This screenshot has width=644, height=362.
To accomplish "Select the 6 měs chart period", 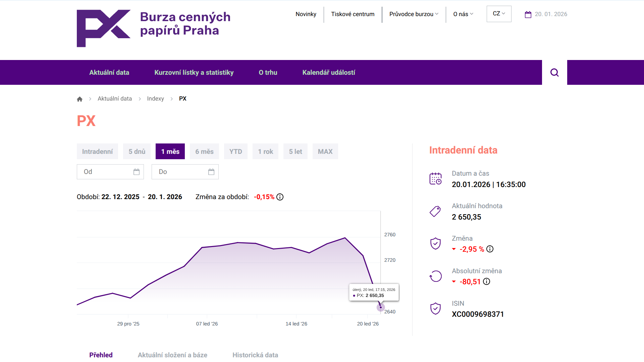I will point(205,152).
